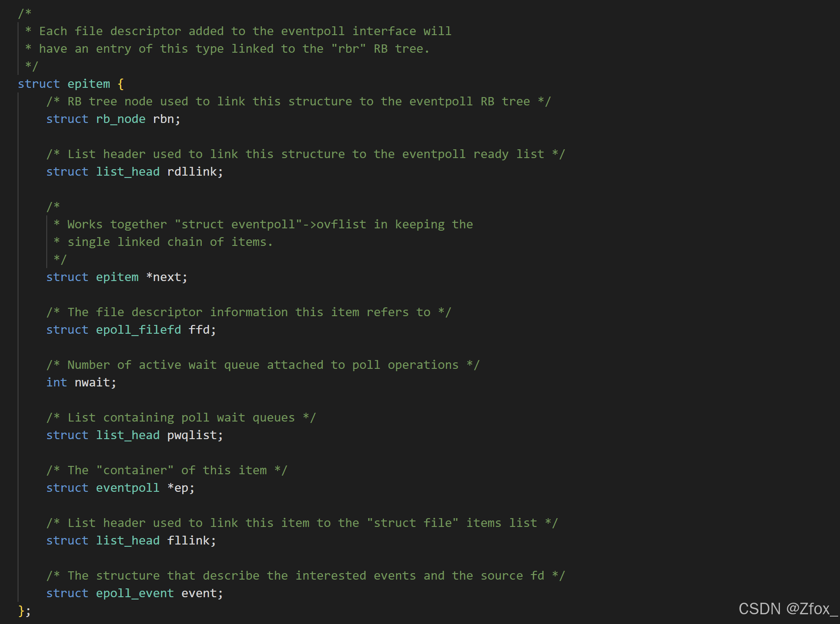The image size is (840, 624).
Task: Click the opening yellow curly brace
Action: [121, 84]
